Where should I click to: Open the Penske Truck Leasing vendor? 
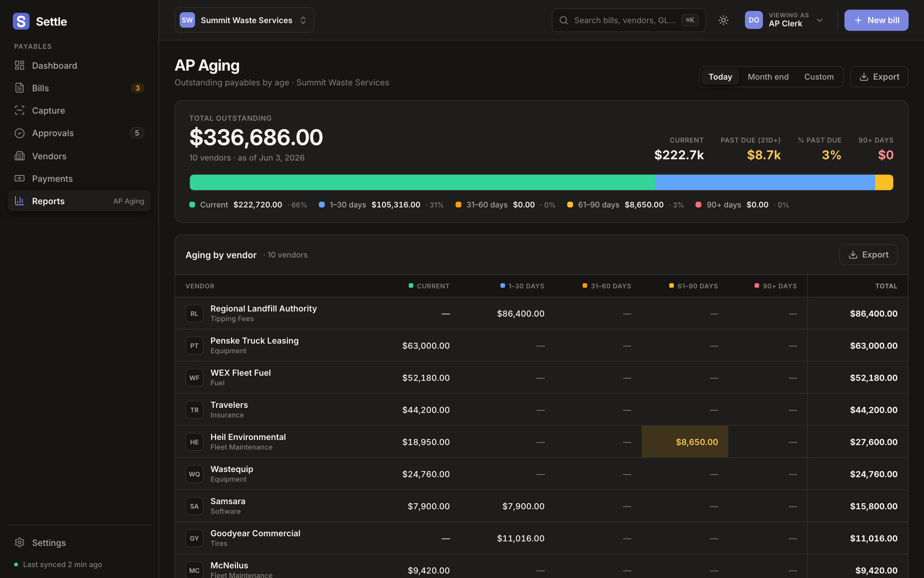(x=254, y=341)
